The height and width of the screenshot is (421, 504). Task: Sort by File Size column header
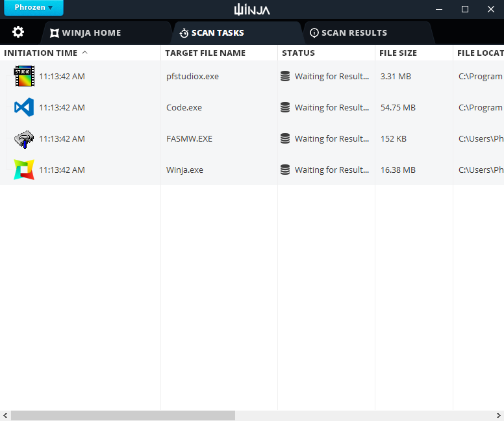414,53
